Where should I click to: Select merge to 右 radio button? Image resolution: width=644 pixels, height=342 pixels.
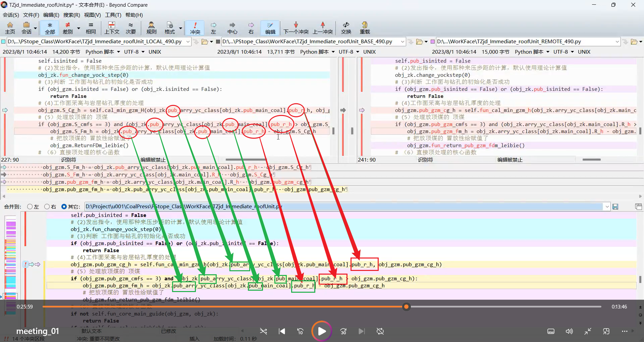pos(47,207)
